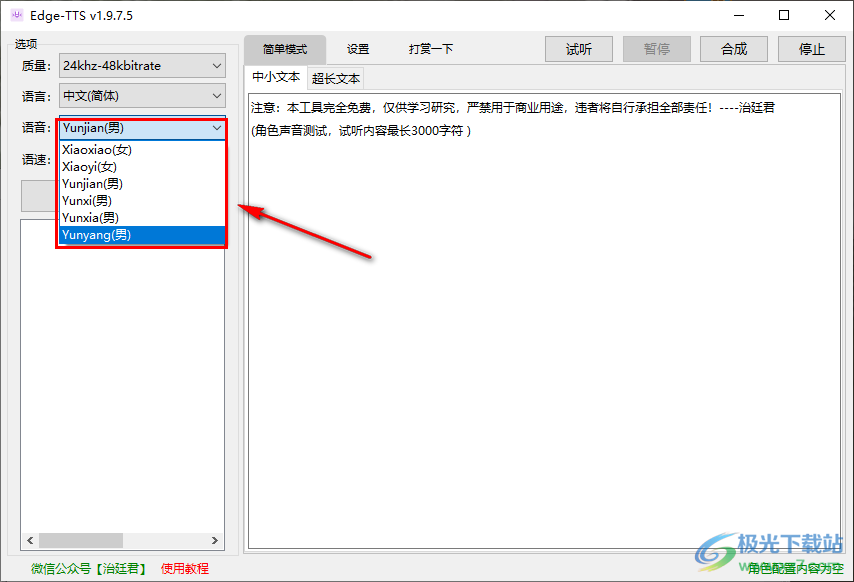Open the 设置 settings tab
This screenshot has width=854, height=582.
point(358,50)
